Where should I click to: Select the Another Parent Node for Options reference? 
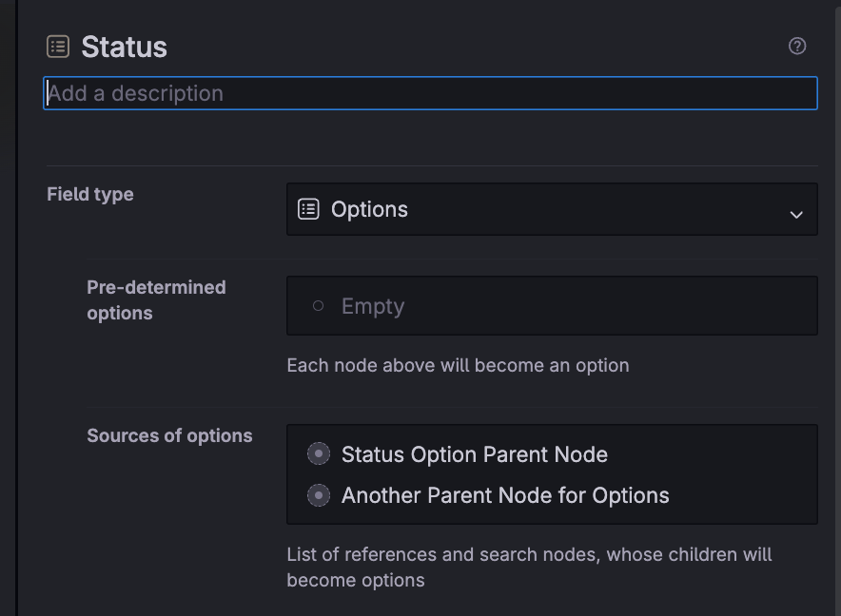(506, 495)
